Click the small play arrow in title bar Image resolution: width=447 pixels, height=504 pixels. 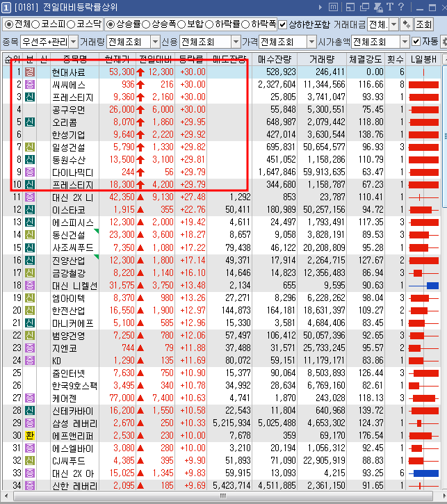(320, 7)
